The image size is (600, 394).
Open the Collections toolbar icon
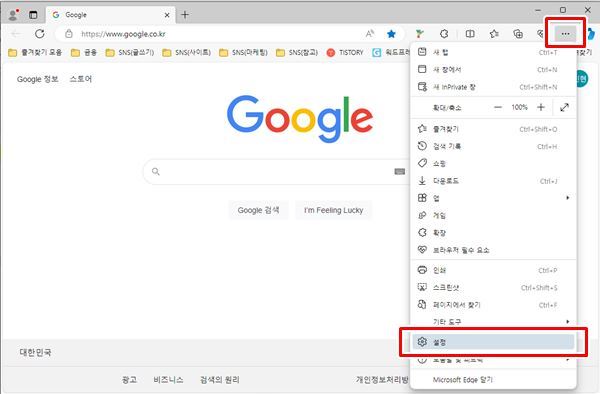(x=518, y=34)
